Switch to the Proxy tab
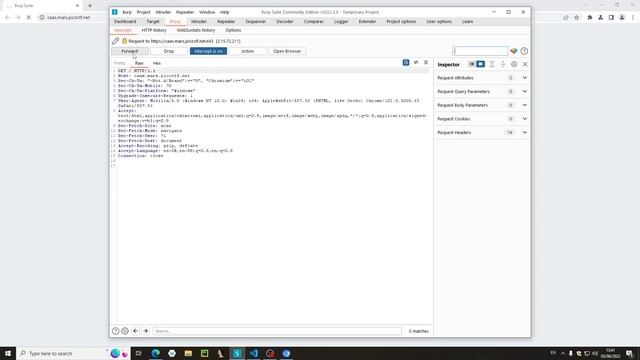The image size is (640, 360). point(175,21)
